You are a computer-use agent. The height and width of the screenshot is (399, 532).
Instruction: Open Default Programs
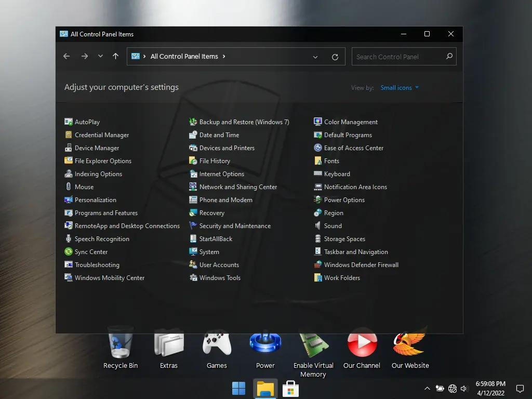(343, 135)
